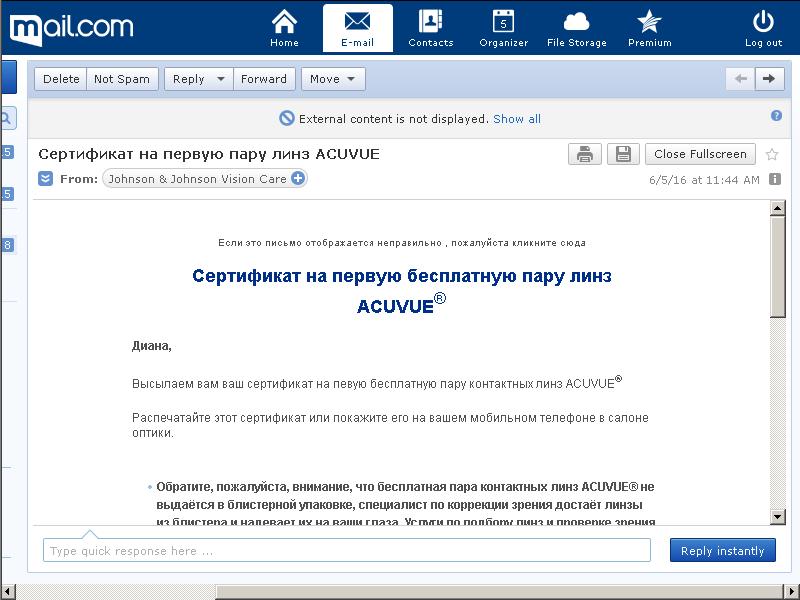Click Show all external content link
Viewport: 800px width, 600px height.
tap(517, 119)
